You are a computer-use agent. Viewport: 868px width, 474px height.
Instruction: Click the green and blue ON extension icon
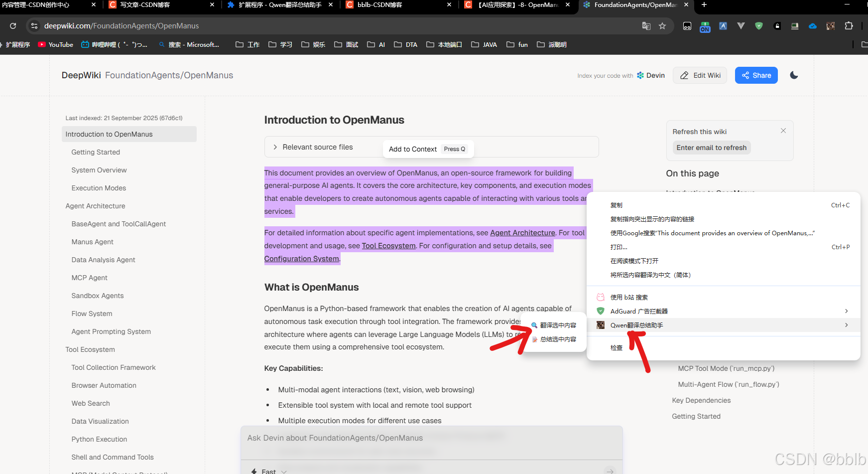tap(705, 26)
